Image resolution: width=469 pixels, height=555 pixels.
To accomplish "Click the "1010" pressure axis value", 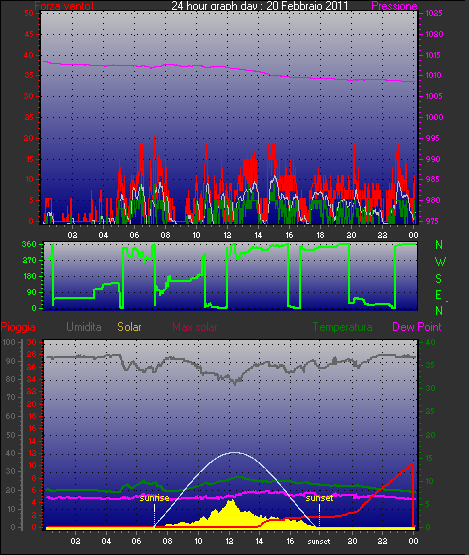I will (433, 75).
